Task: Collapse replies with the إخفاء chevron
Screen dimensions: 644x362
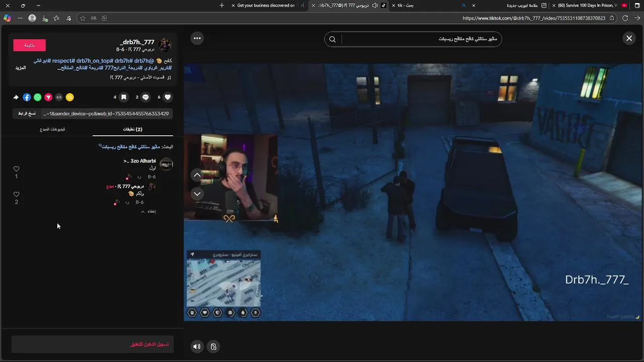Action: coord(148,212)
